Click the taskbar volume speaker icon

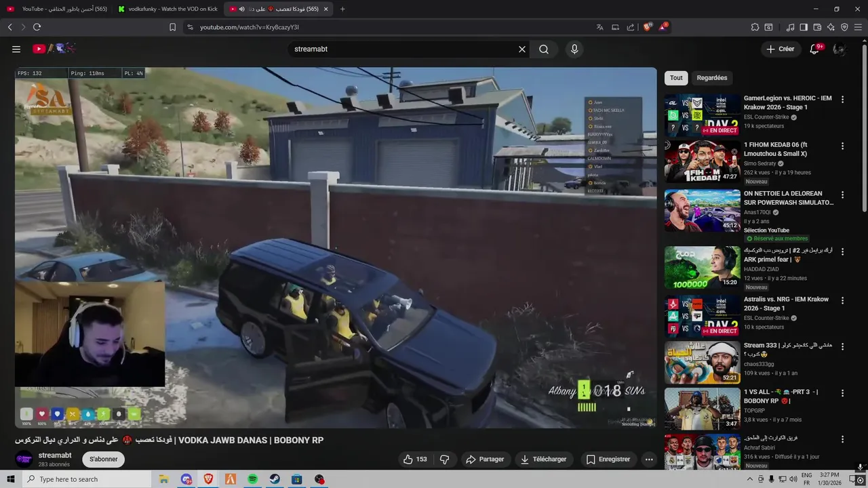(x=793, y=479)
